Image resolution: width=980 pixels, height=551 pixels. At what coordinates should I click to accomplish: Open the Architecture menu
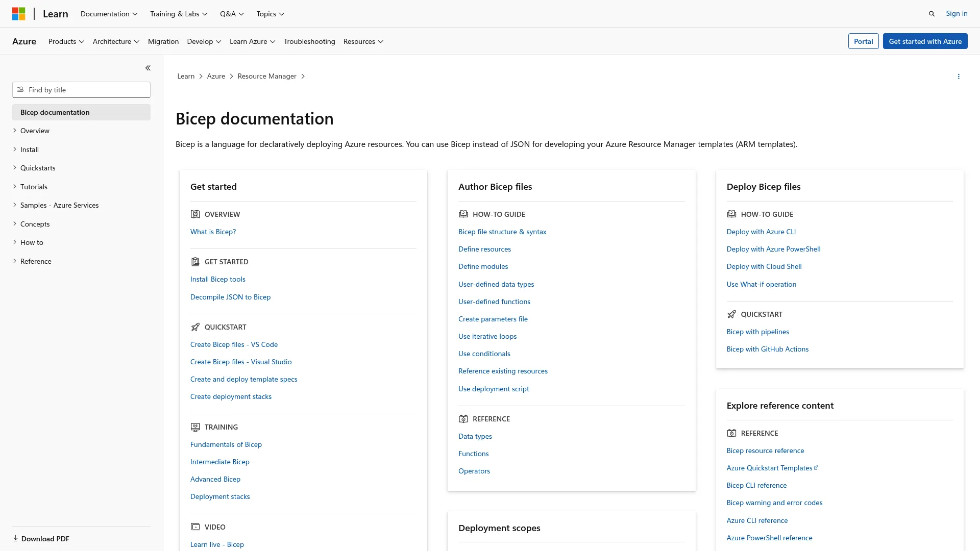116,41
